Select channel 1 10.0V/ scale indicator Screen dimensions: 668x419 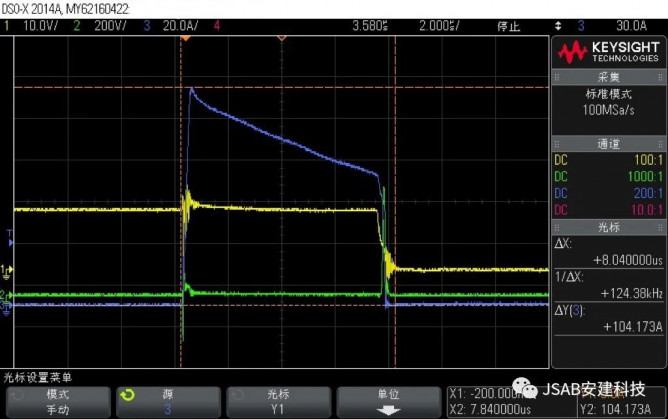point(27,25)
